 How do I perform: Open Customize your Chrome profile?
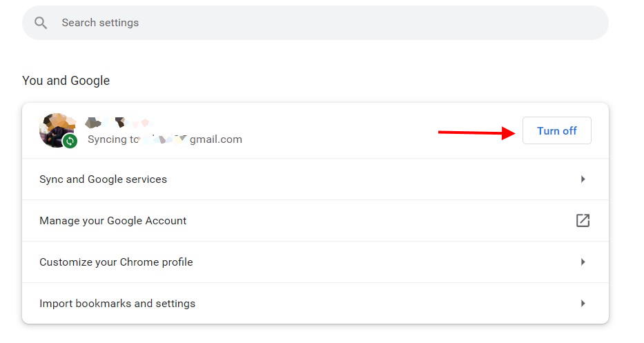coord(315,262)
